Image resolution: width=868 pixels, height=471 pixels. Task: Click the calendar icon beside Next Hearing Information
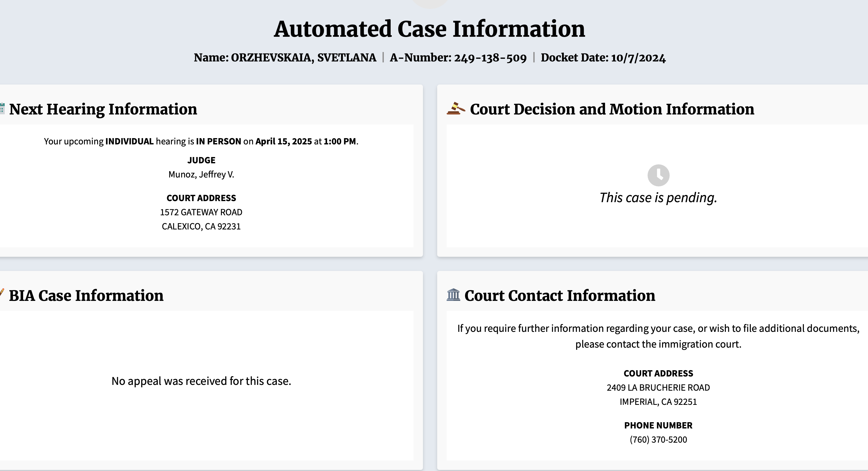(x=2, y=108)
